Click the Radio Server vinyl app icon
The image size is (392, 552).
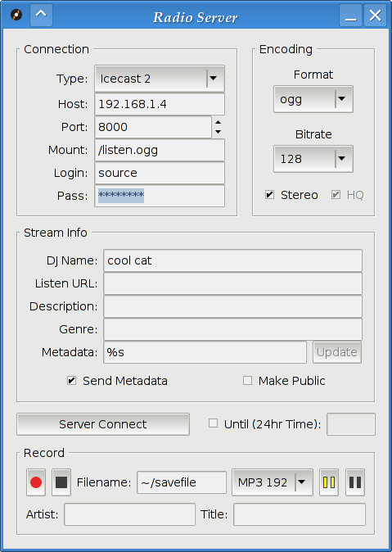point(16,15)
